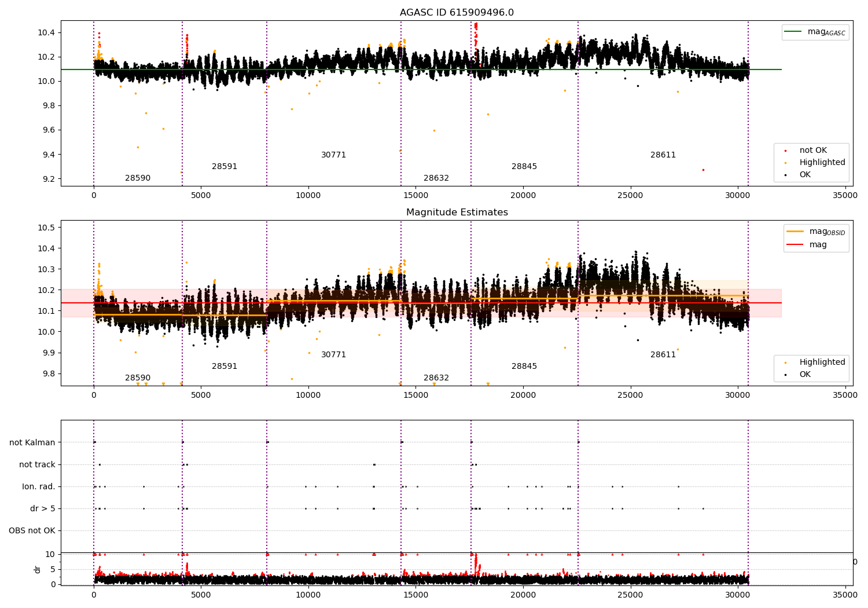Click the green mag AGASC legend line

793,31
